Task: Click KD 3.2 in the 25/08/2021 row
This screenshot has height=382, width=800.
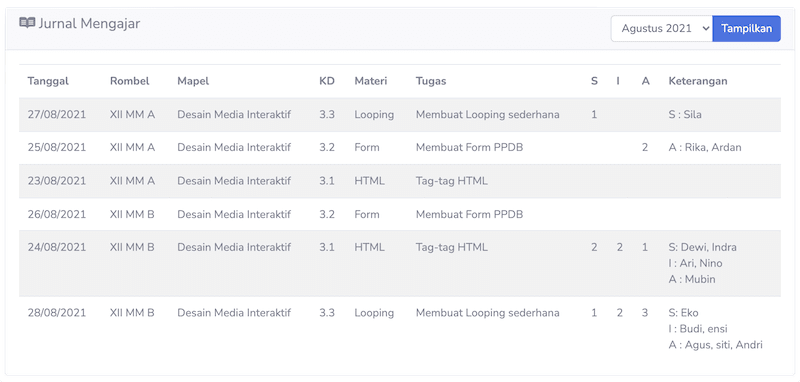Action: 327,147
